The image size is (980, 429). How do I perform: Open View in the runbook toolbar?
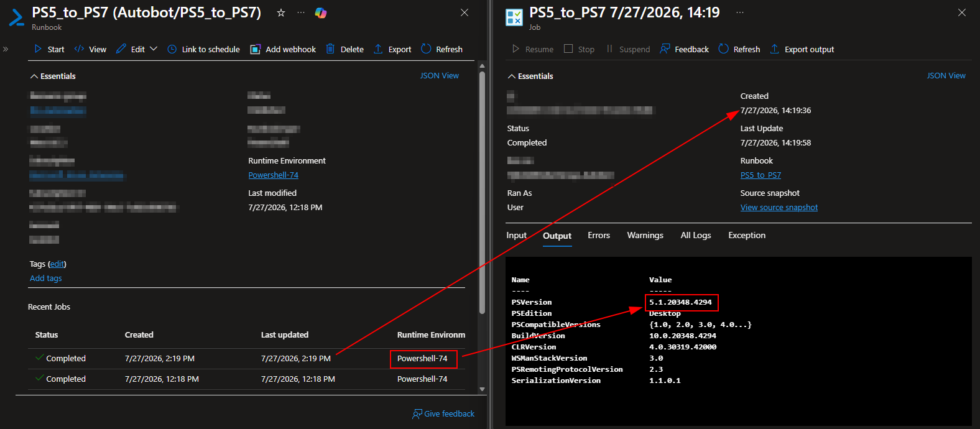point(90,49)
